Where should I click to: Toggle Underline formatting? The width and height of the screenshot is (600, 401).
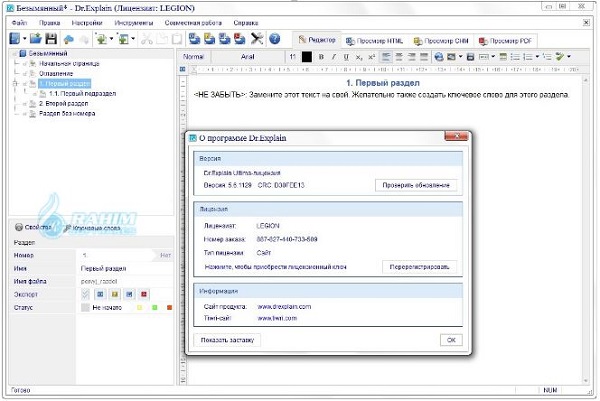click(x=346, y=57)
